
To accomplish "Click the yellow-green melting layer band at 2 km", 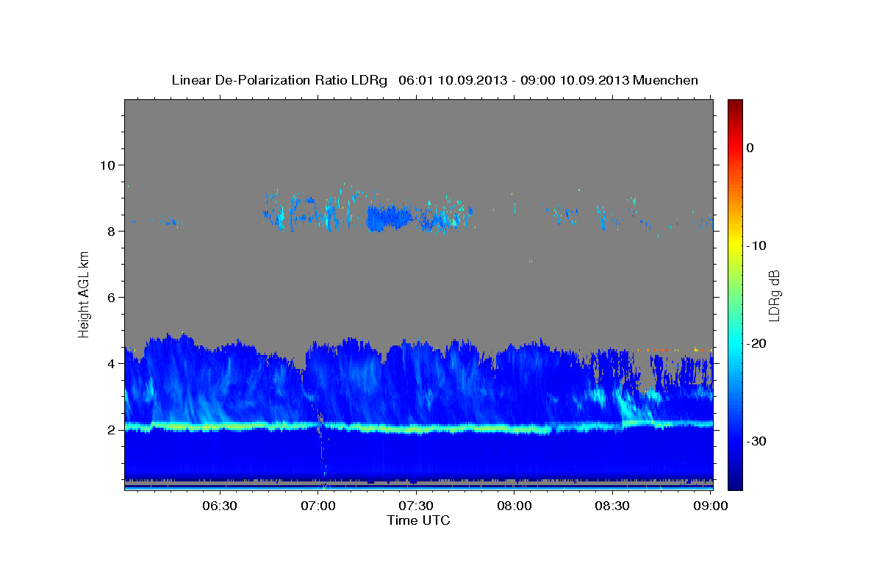I will [x=419, y=429].
